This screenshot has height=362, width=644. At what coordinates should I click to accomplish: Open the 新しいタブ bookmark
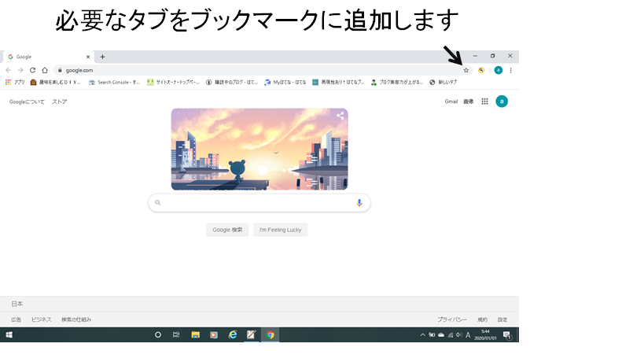point(443,82)
